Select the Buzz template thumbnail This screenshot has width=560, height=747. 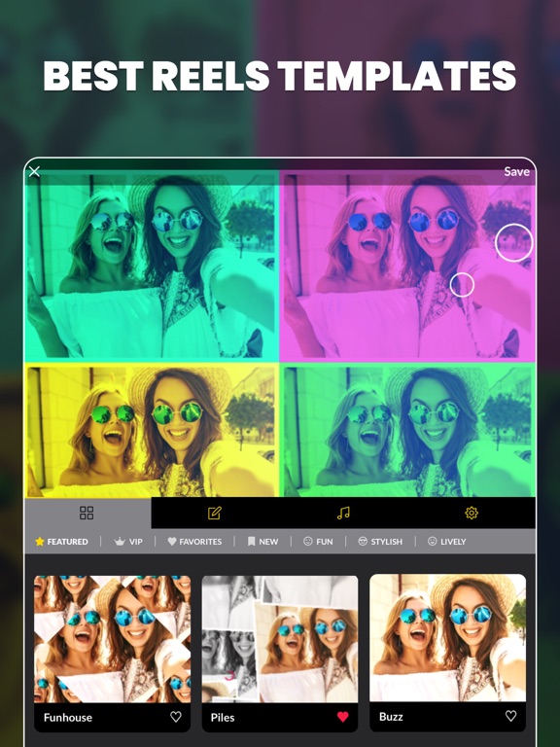click(x=447, y=638)
